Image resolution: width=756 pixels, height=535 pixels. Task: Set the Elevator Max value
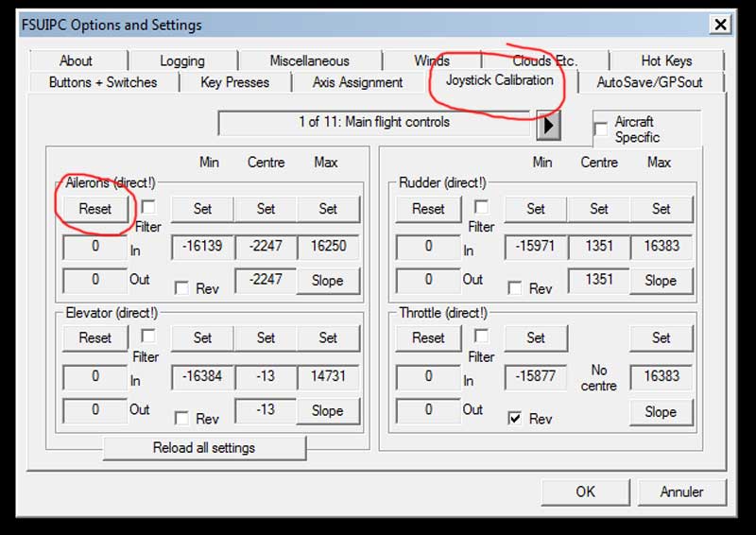coord(328,337)
